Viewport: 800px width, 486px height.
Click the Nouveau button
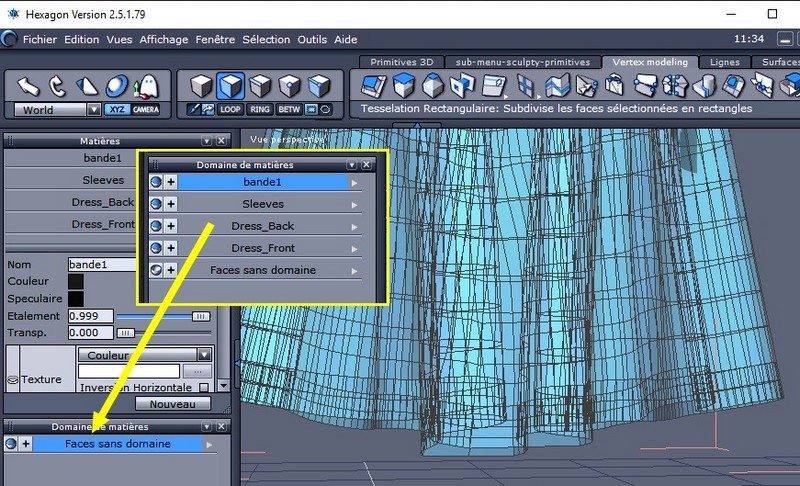[x=172, y=404]
